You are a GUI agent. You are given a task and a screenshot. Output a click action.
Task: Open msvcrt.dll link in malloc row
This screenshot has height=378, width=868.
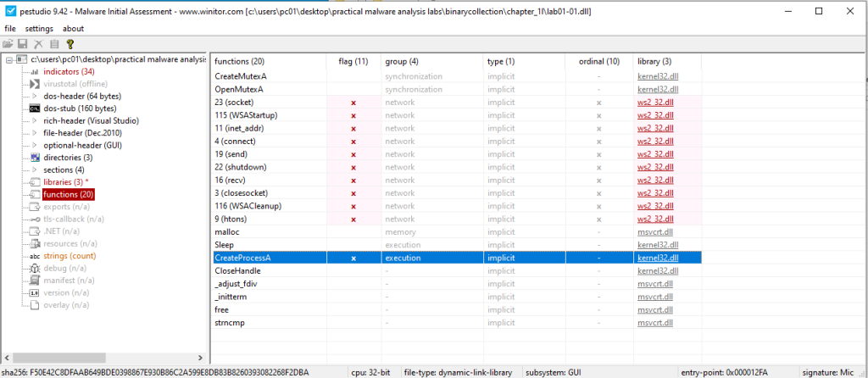(655, 232)
